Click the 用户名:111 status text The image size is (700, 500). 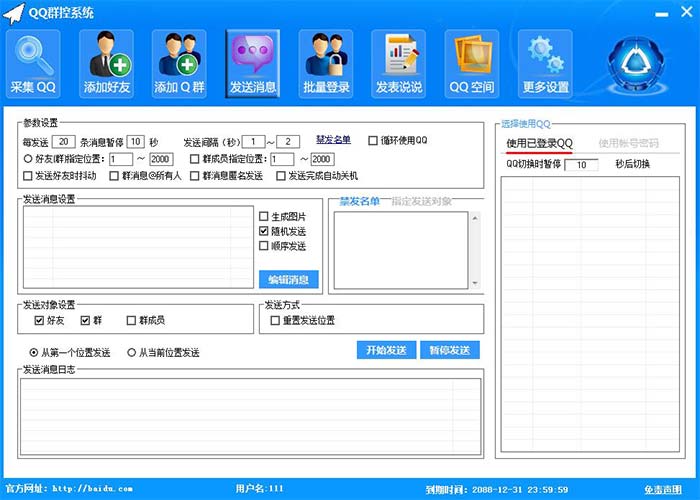pyautogui.click(x=260, y=488)
